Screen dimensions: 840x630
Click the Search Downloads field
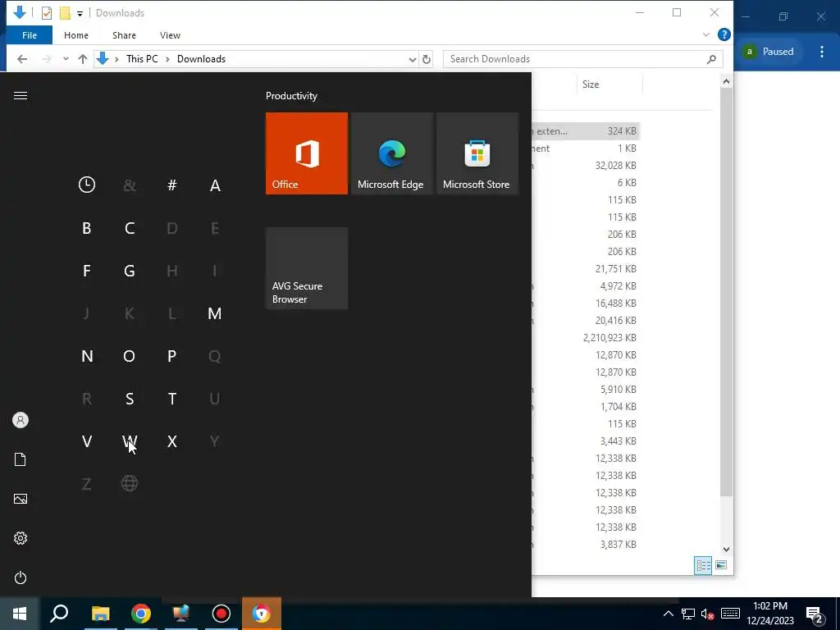coord(583,59)
